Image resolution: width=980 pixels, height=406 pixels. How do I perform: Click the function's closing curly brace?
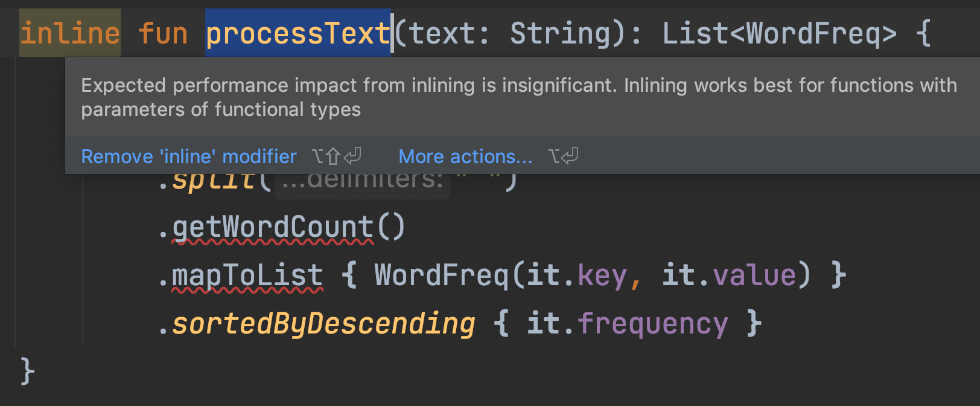coord(27,370)
